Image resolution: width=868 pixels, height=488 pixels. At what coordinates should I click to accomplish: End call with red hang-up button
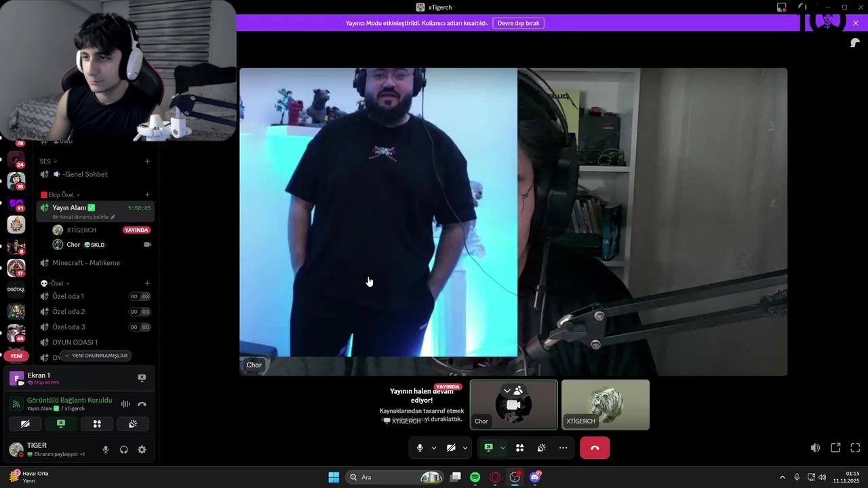tap(595, 448)
